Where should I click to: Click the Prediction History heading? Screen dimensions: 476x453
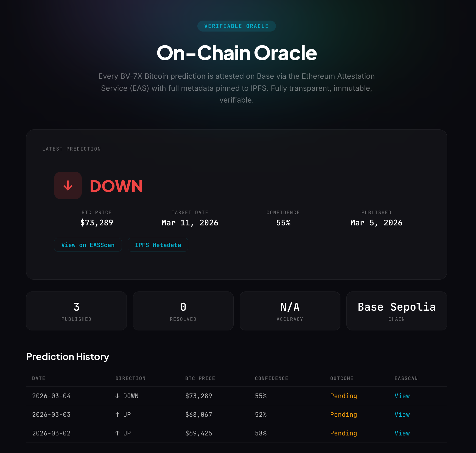(68, 357)
